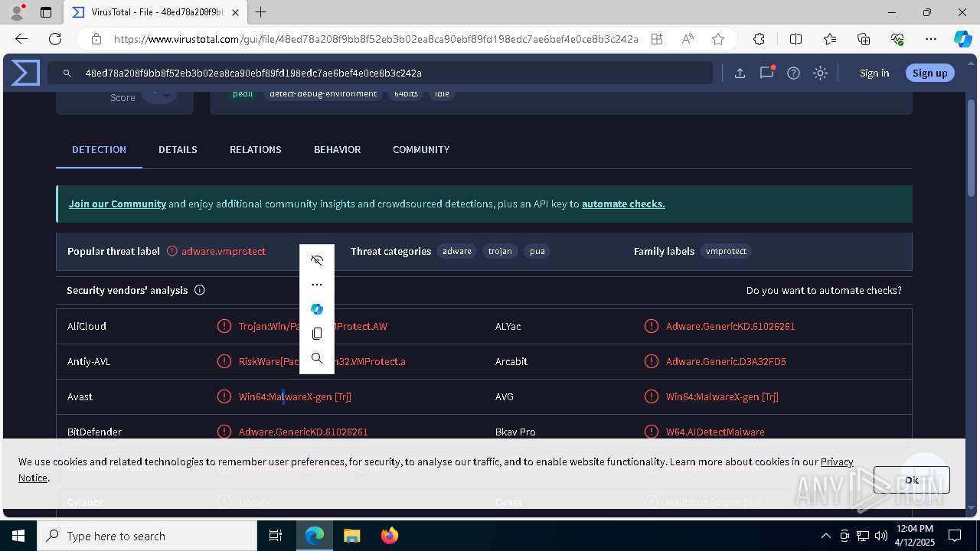View site information lock icon
980x551 pixels.
click(96, 39)
